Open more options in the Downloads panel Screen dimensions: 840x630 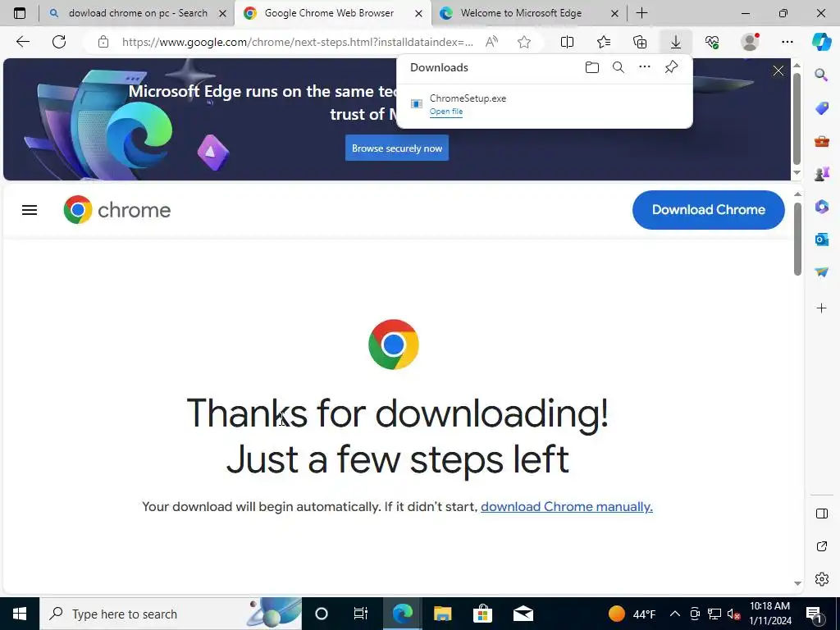coord(645,67)
